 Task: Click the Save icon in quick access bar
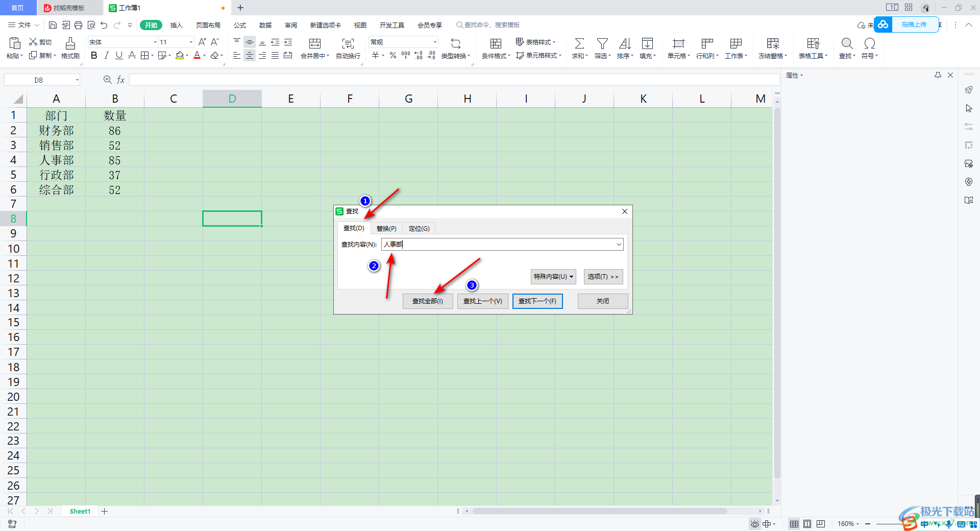53,25
